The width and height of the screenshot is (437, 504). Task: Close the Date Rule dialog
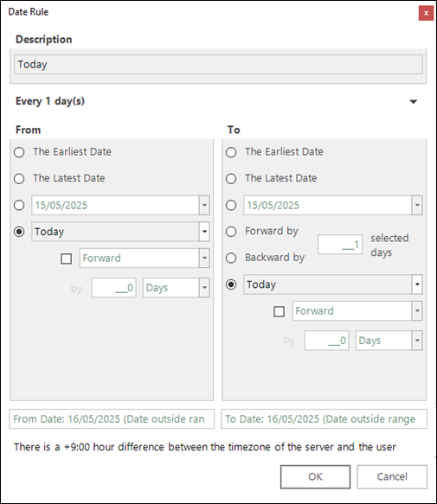(x=426, y=13)
